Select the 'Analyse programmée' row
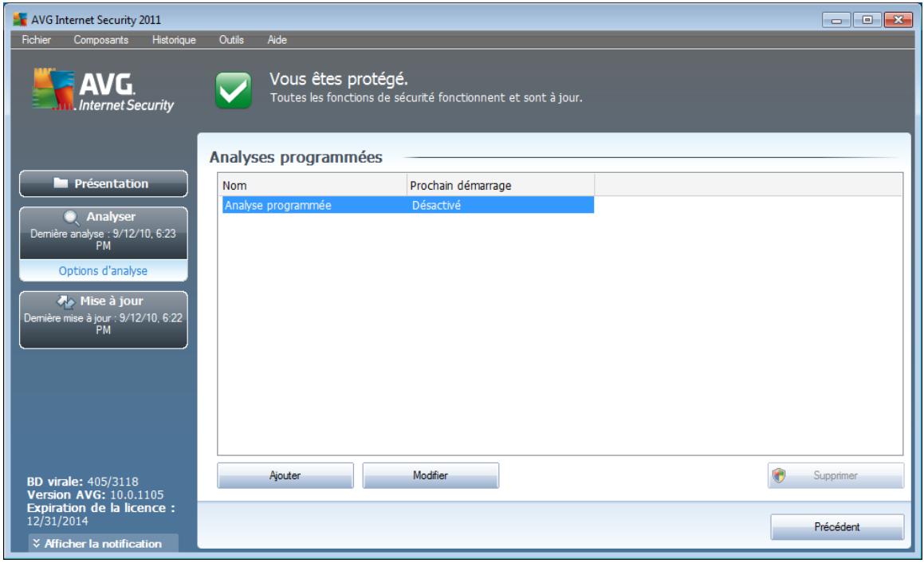 [x=407, y=205]
